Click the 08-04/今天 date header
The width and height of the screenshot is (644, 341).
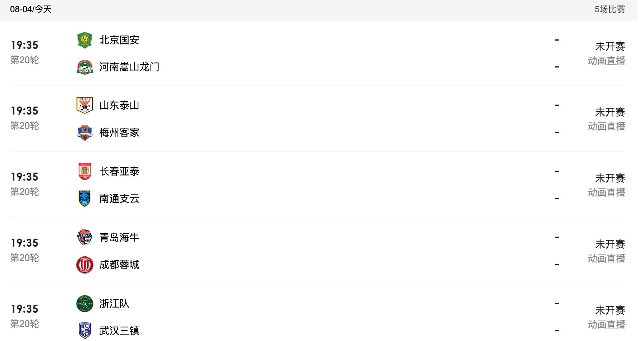click(x=31, y=9)
